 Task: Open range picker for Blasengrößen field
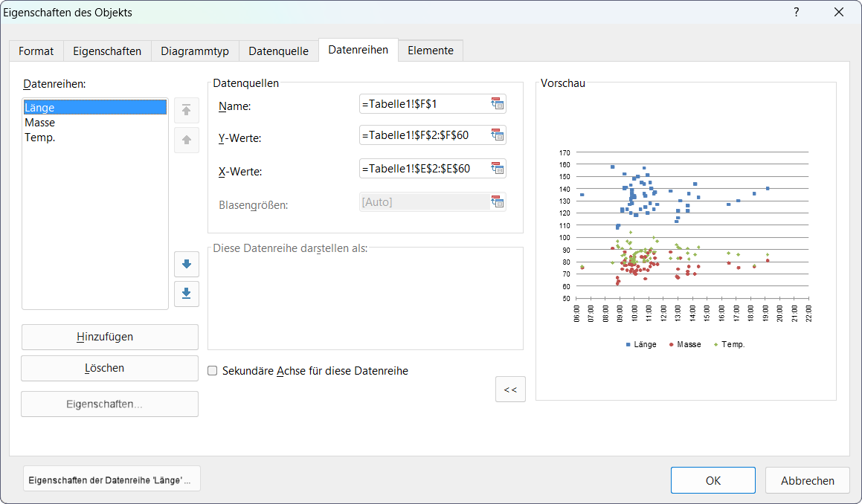point(497,201)
